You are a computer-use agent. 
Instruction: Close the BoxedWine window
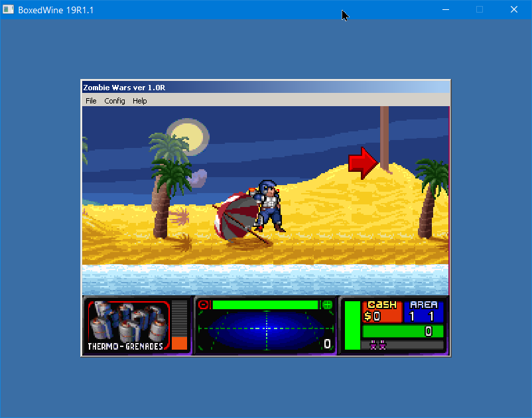click(514, 9)
